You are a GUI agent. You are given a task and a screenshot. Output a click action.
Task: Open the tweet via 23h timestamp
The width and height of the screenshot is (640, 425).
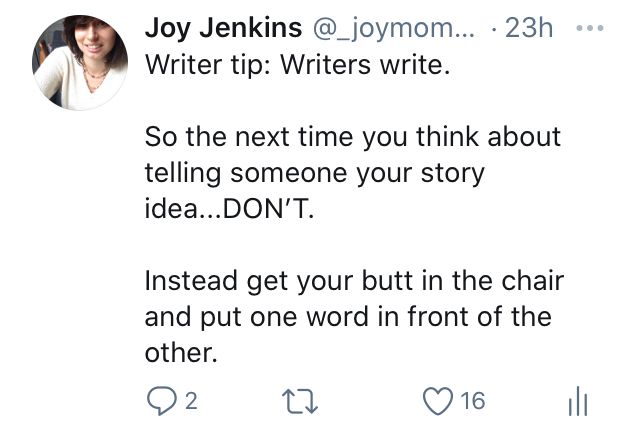point(529,28)
